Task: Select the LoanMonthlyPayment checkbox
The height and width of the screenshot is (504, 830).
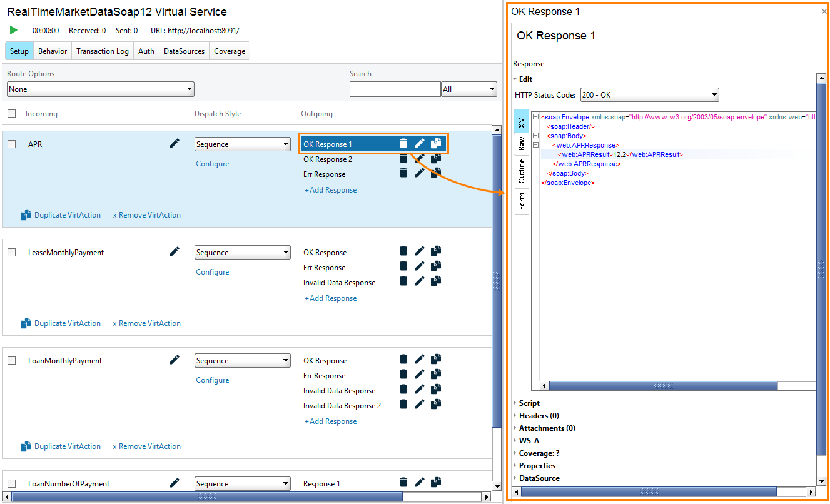Action: click(11, 360)
